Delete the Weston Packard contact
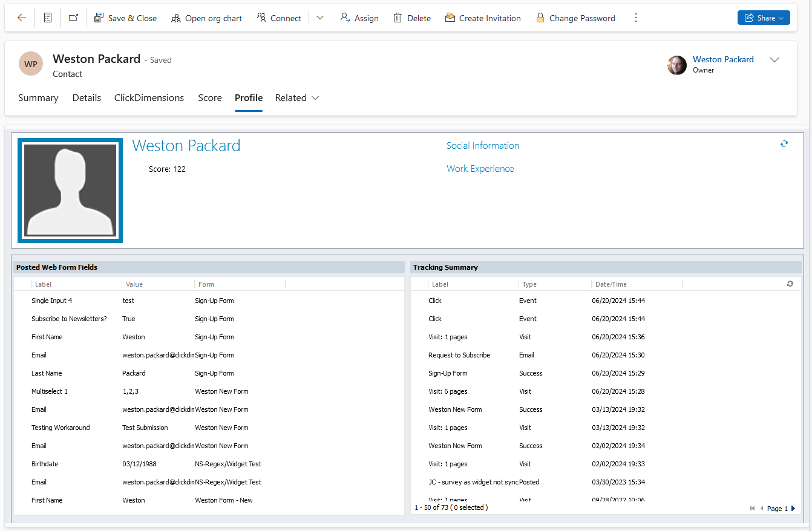The image size is (812, 531). click(411, 18)
